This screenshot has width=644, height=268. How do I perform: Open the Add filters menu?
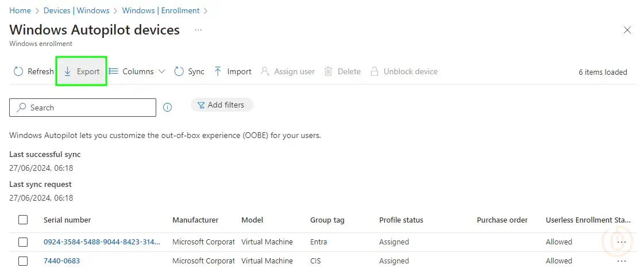pos(222,105)
